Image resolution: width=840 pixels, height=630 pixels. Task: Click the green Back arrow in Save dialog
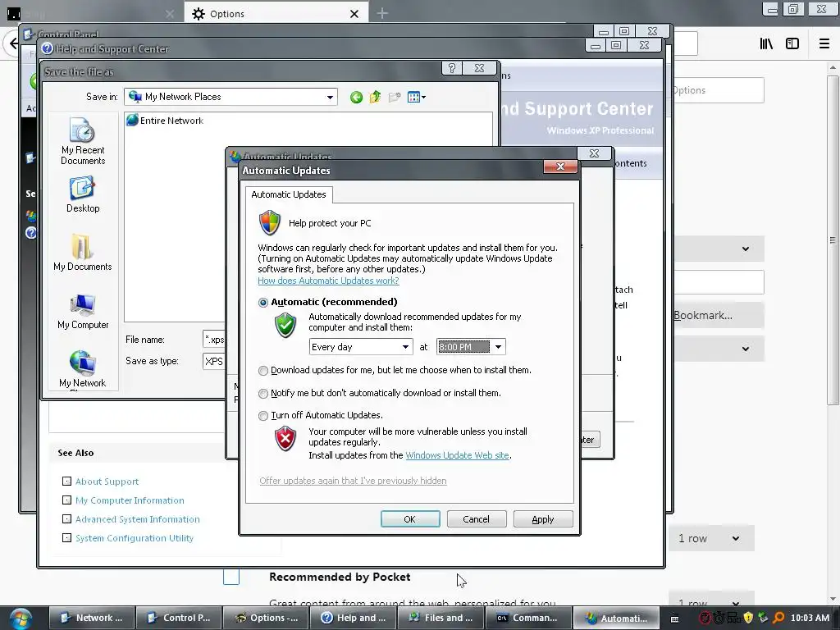click(x=356, y=98)
